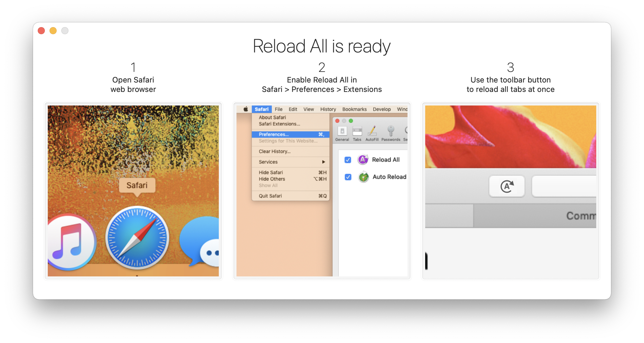This screenshot has height=343, width=644.
Task: Choose Preferences... from the Safari menu
Action: click(x=274, y=134)
